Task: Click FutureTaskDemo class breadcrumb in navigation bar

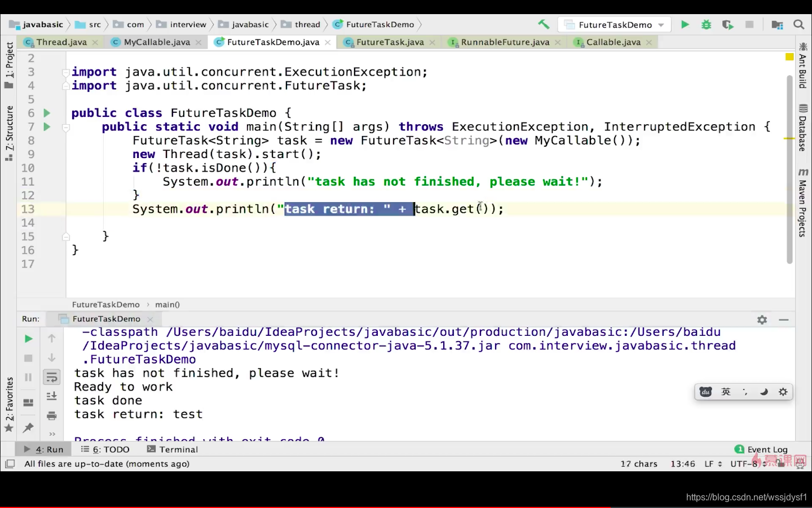Action: click(x=374, y=24)
